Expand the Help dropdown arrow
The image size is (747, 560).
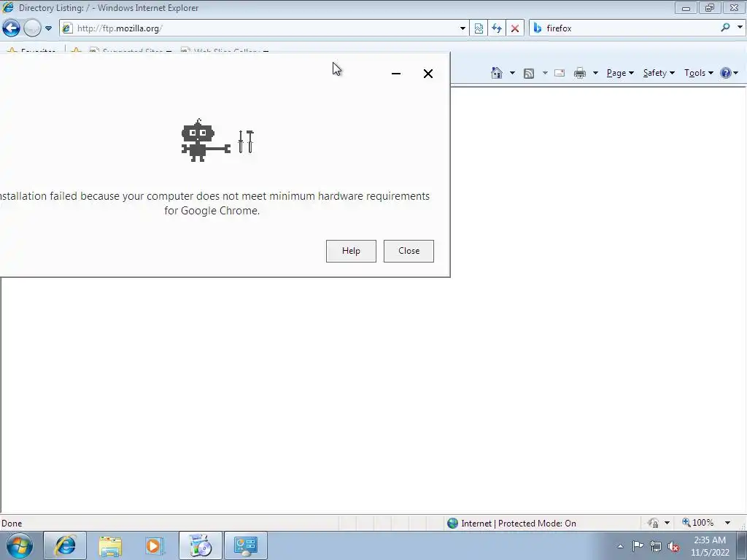736,73
